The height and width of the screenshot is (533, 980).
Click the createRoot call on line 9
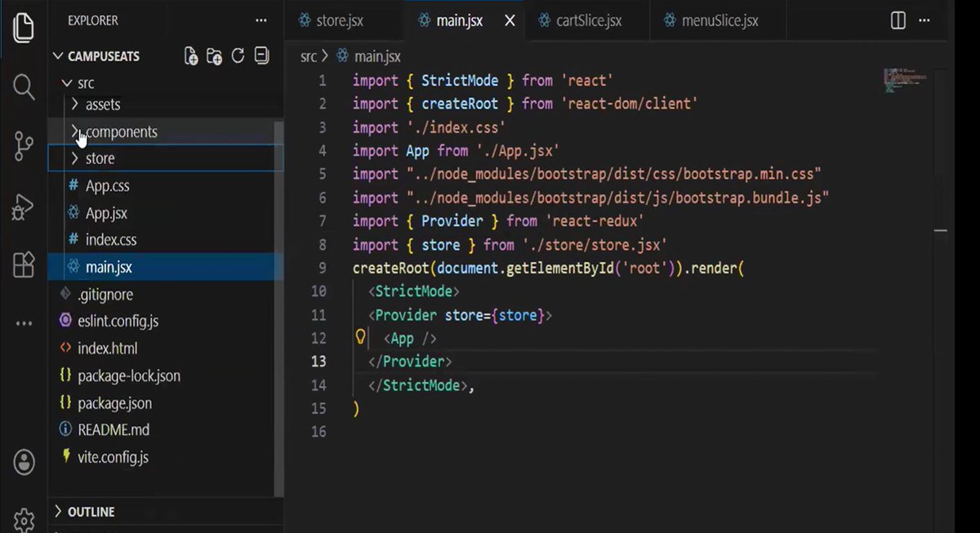pyautogui.click(x=391, y=268)
